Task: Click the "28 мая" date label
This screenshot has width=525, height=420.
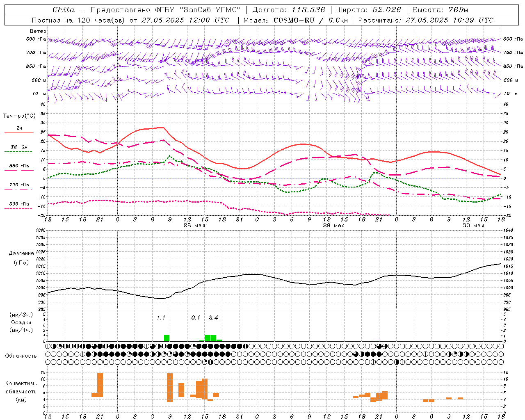Action: click(x=194, y=226)
